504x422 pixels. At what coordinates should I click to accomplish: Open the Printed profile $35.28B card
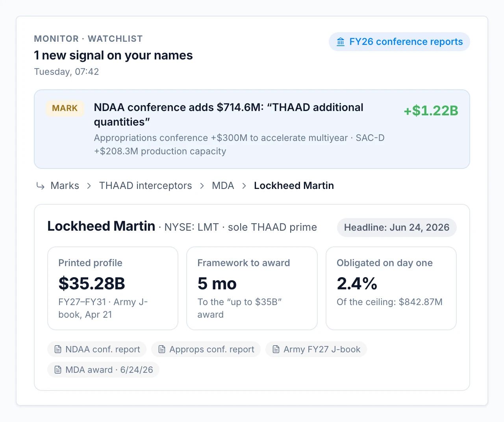click(x=113, y=289)
